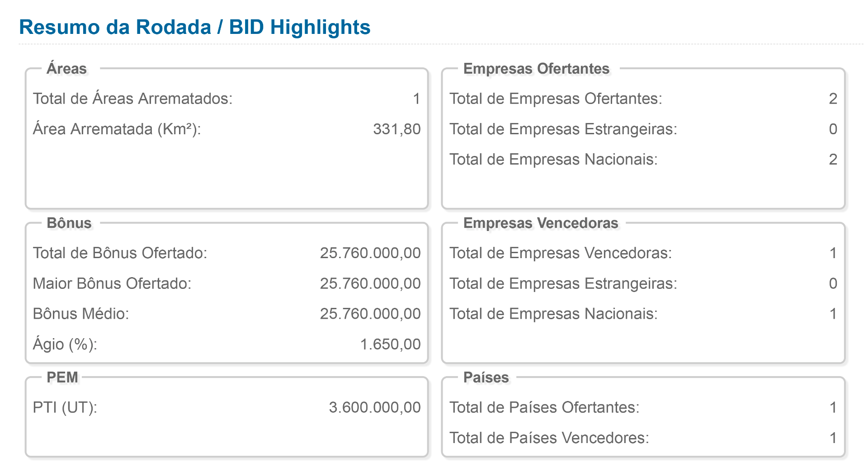868x467 pixels.
Task: Click the Total de Bônus Ofertado label
Action: 120,253
